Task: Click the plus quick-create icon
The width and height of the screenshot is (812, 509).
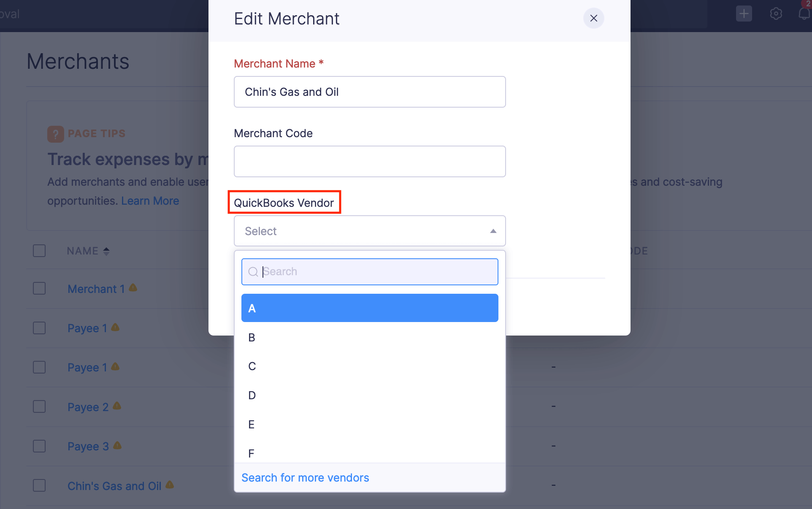Action: [x=744, y=14]
